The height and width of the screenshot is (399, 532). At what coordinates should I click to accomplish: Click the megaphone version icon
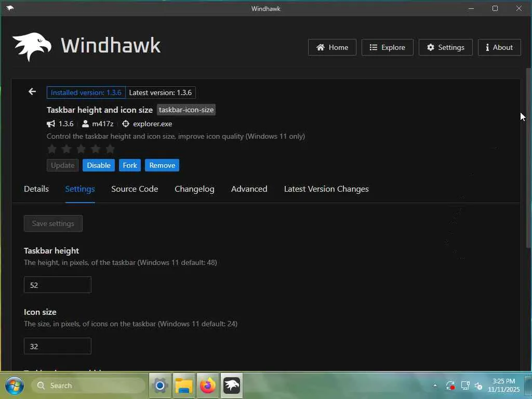click(x=51, y=124)
